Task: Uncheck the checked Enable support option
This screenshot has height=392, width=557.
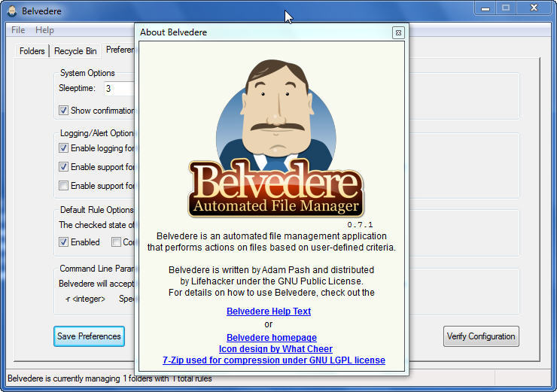Action: (x=63, y=167)
